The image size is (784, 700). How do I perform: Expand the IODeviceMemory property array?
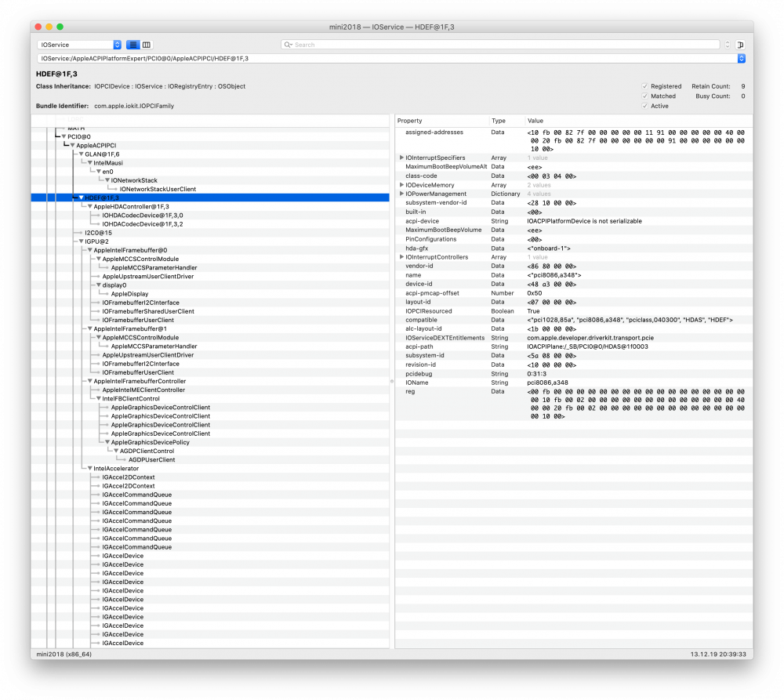401,185
